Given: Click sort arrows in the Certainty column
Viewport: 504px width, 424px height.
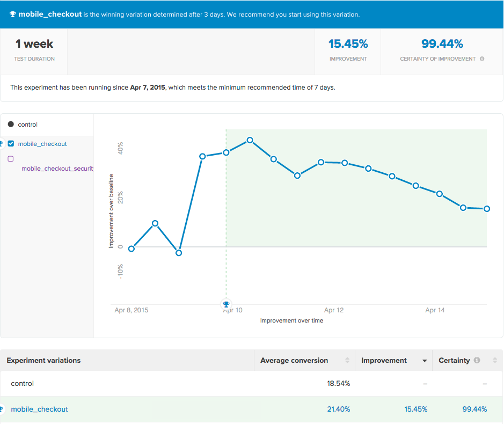Looking at the screenshot, I should tap(495, 360).
